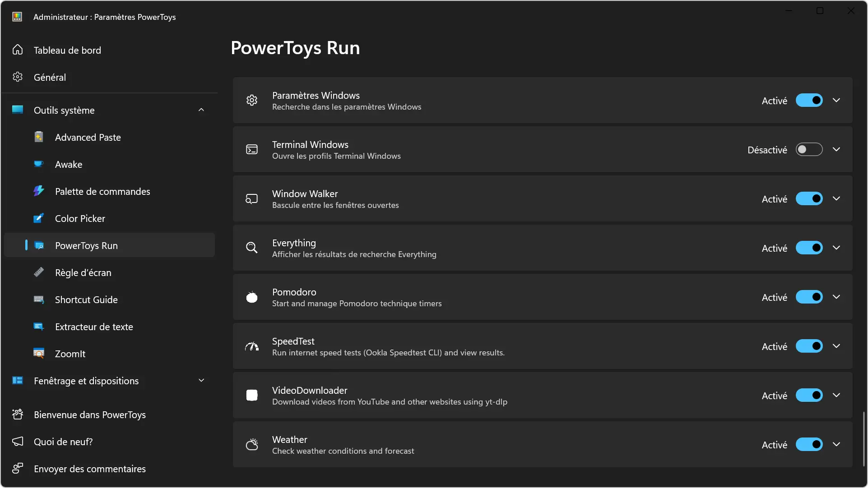Click the PowerToys app icon in title bar
Screen dimensions: 868x488
(17, 17)
